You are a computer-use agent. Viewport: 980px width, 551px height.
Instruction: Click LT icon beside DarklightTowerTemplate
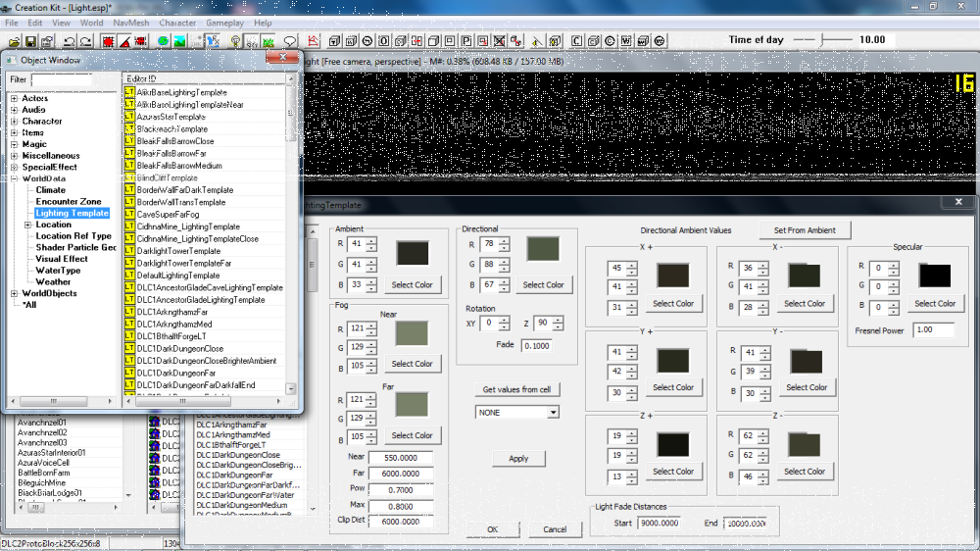click(129, 251)
